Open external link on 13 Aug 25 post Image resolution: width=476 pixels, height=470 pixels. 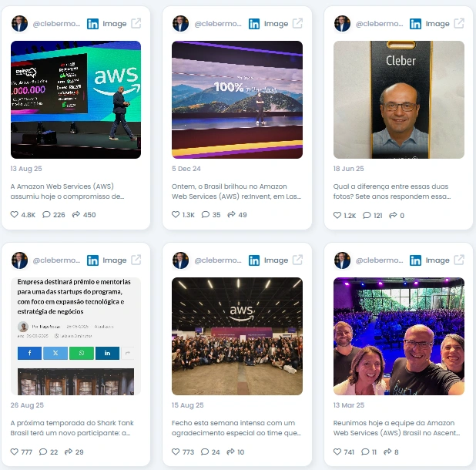[x=136, y=23]
